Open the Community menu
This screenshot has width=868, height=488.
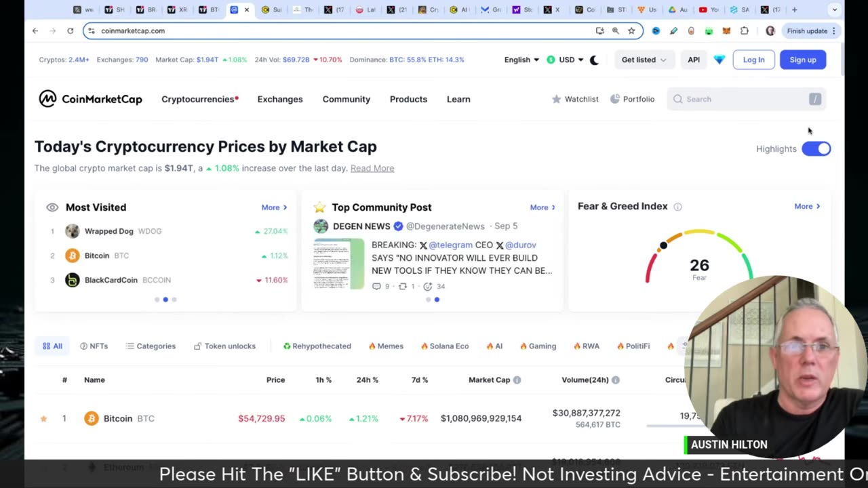[347, 99]
